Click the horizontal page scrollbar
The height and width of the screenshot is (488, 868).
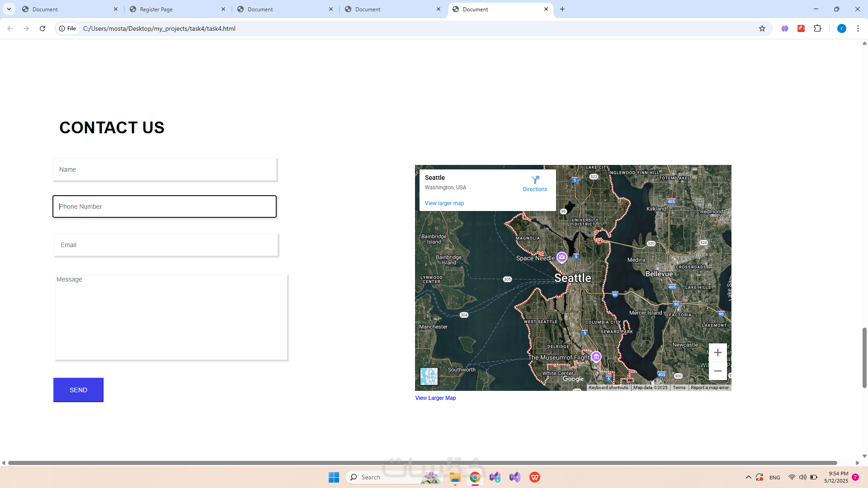coord(422,463)
